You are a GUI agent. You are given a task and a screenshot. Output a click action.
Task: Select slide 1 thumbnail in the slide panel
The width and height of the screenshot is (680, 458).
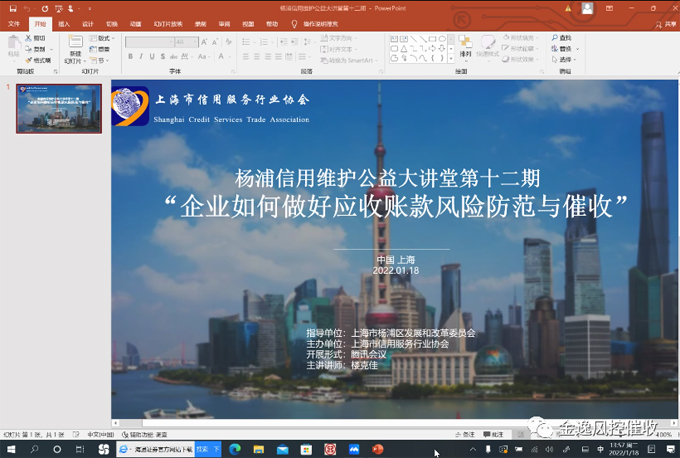pos(58,108)
